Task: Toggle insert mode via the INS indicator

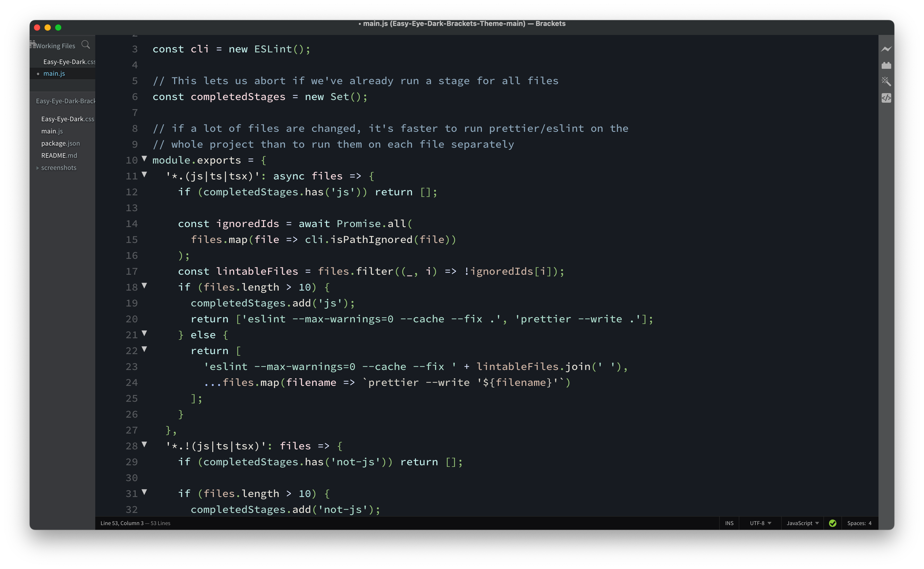Action: [x=729, y=523]
